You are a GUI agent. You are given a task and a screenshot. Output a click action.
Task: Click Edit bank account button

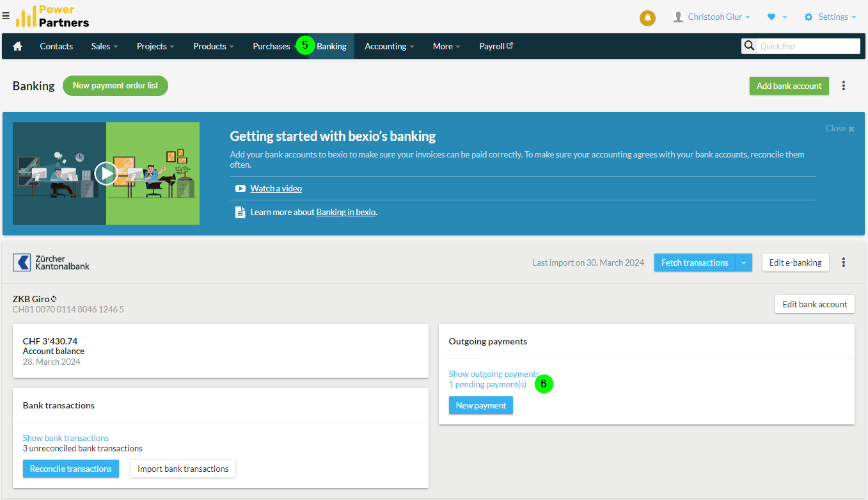click(814, 304)
